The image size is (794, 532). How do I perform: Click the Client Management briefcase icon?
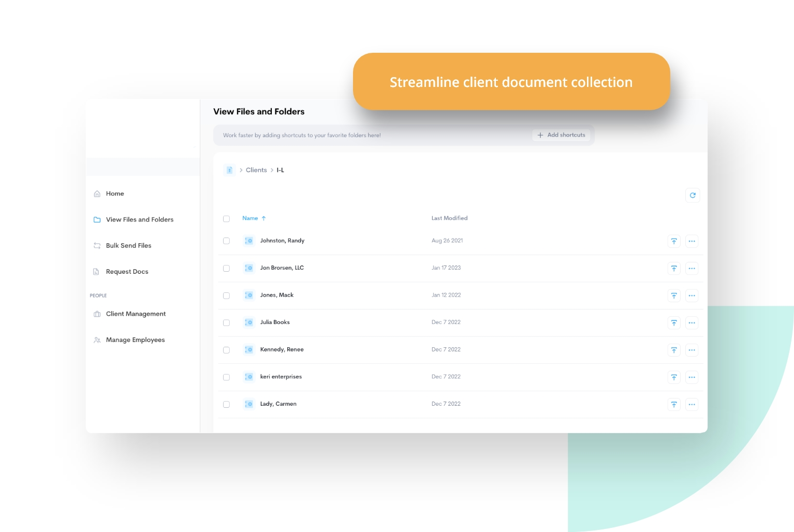(x=97, y=314)
